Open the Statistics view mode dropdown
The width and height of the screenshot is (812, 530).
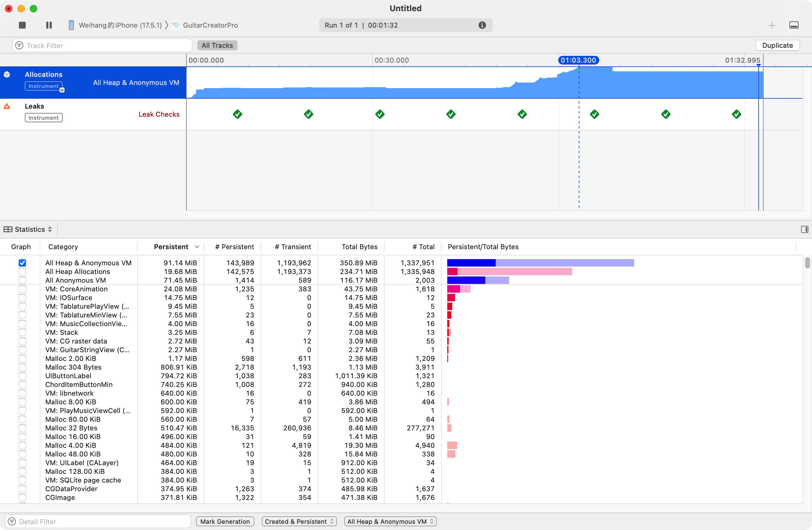click(28, 229)
